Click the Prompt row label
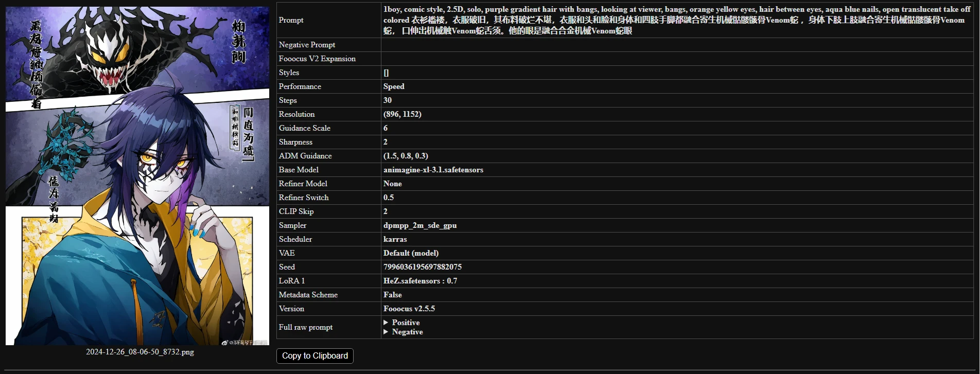 click(x=291, y=20)
